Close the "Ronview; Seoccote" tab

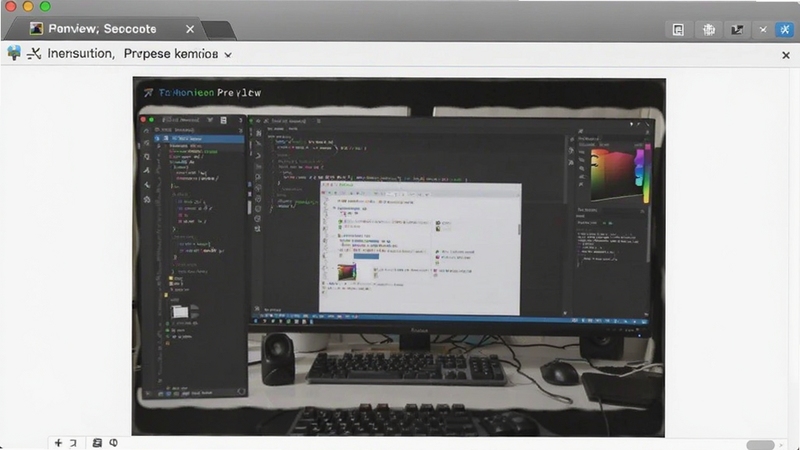pos(190,30)
